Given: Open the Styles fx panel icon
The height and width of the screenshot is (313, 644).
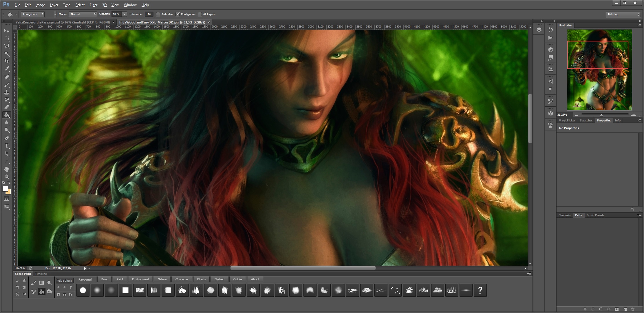Looking at the screenshot, I should (550, 58).
